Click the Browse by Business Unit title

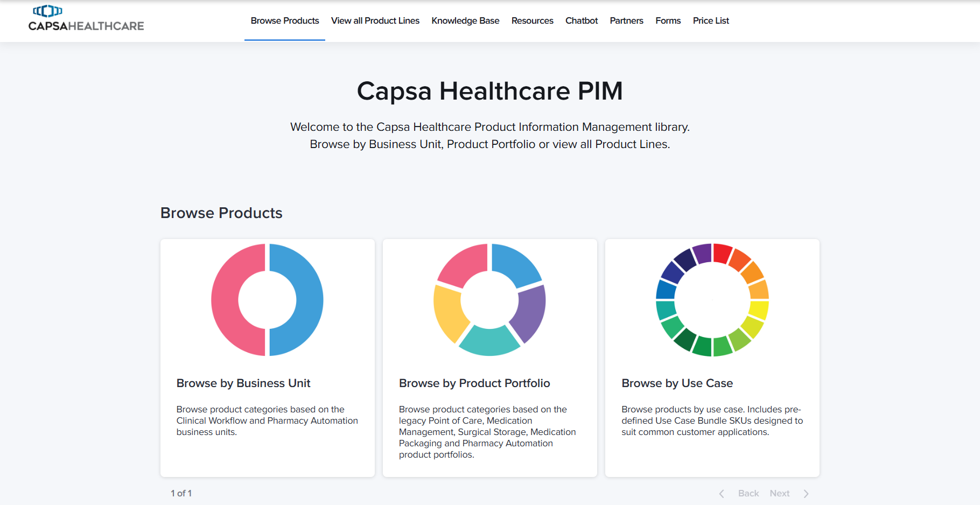pyautogui.click(x=243, y=383)
